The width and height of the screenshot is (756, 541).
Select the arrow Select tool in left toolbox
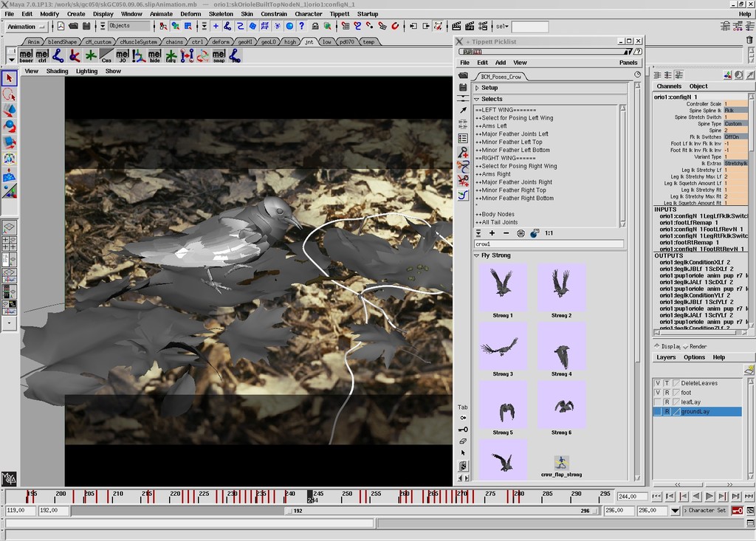click(x=10, y=78)
